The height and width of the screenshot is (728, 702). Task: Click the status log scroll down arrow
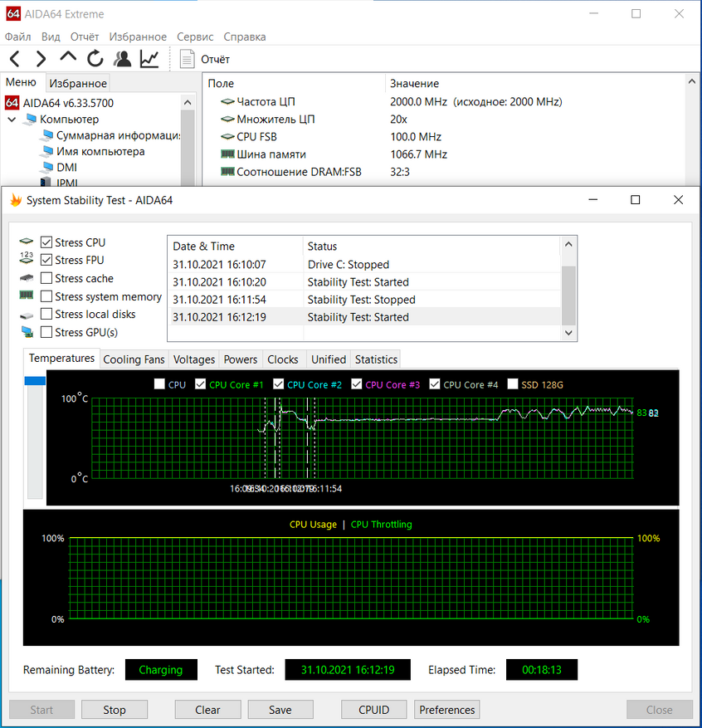tap(569, 332)
